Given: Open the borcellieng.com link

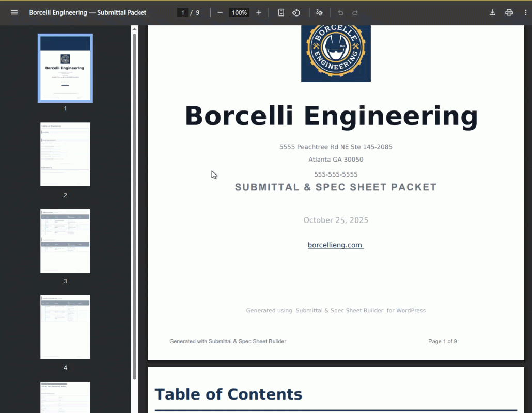Looking at the screenshot, I should click(x=335, y=245).
